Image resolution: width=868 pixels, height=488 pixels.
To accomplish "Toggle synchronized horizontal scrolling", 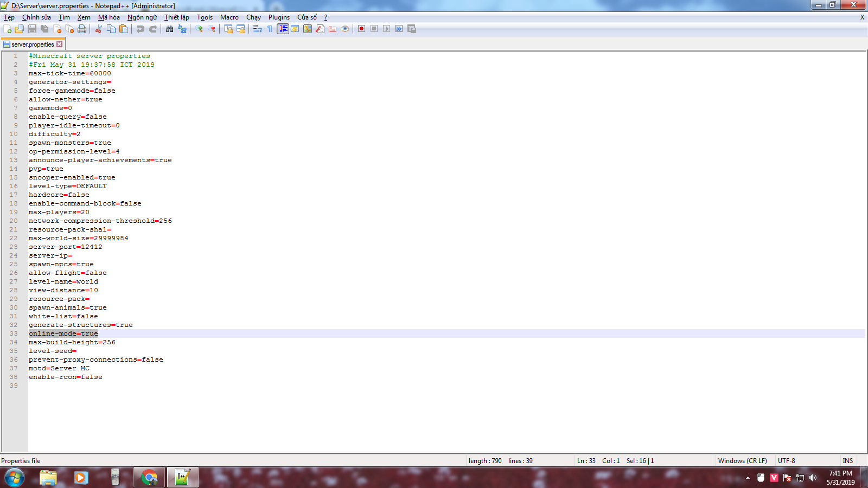I will (x=241, y=29).
